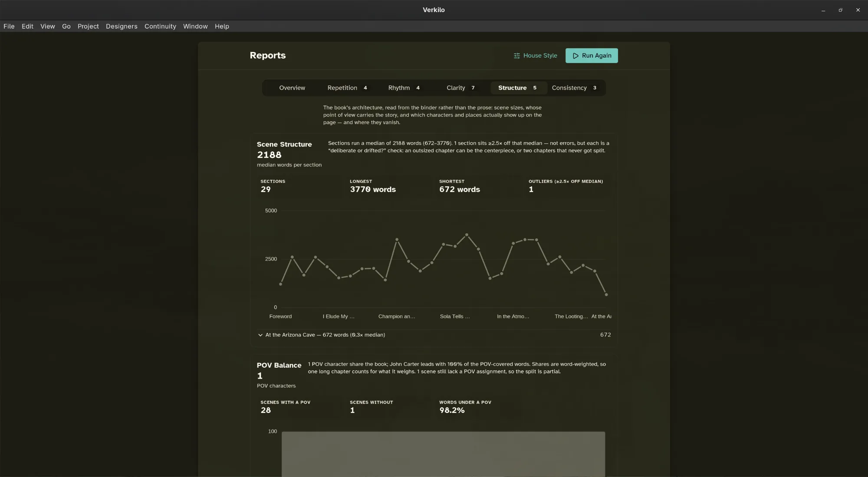Click the 672 value on outlier row
868x477 pixels.
pos(605,335)
